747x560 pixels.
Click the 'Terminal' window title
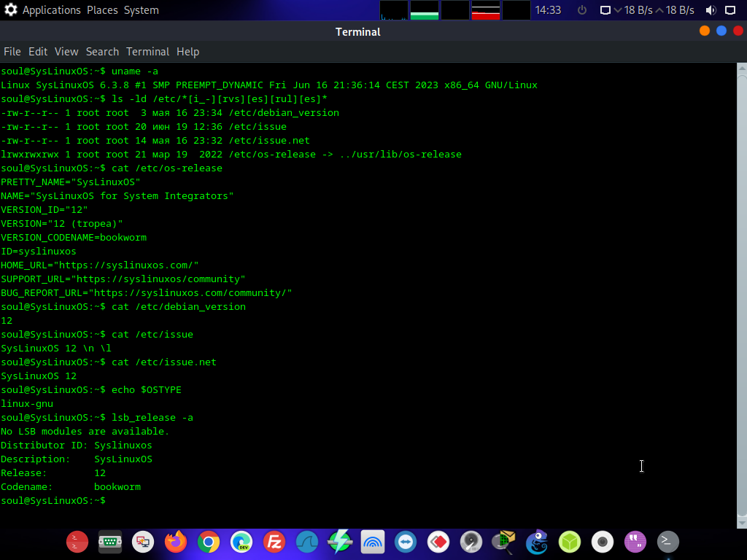(x=357, y=32)
